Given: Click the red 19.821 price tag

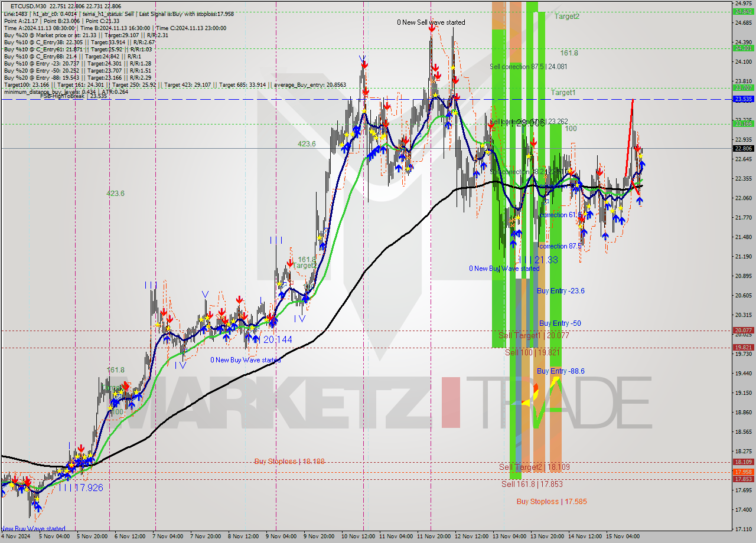Looking at the screenshot, I should tap(743, 348).
